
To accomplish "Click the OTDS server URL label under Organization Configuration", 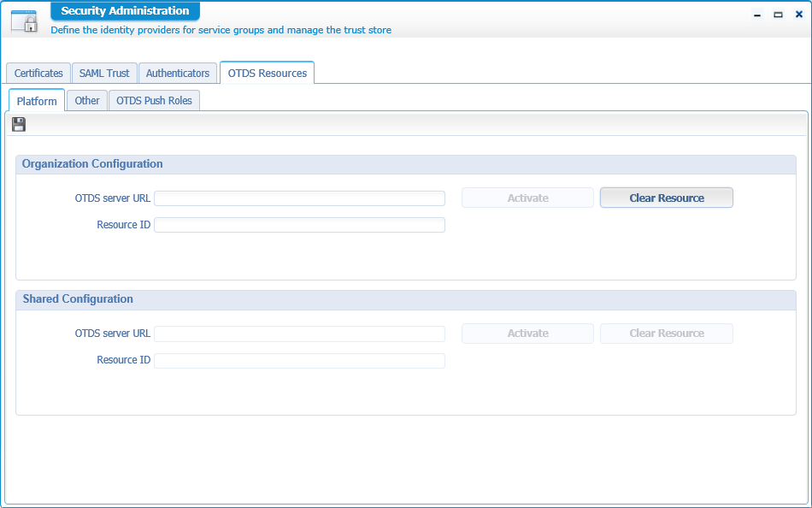I will pos(112,198).
